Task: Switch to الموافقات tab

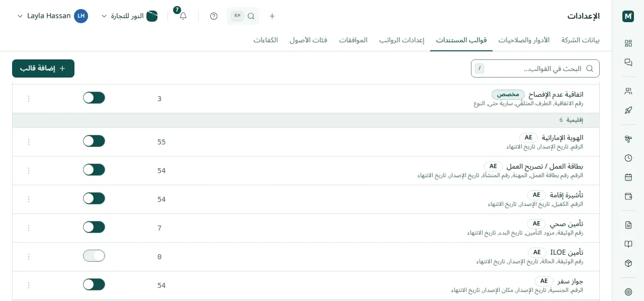Action: point(353,40)
